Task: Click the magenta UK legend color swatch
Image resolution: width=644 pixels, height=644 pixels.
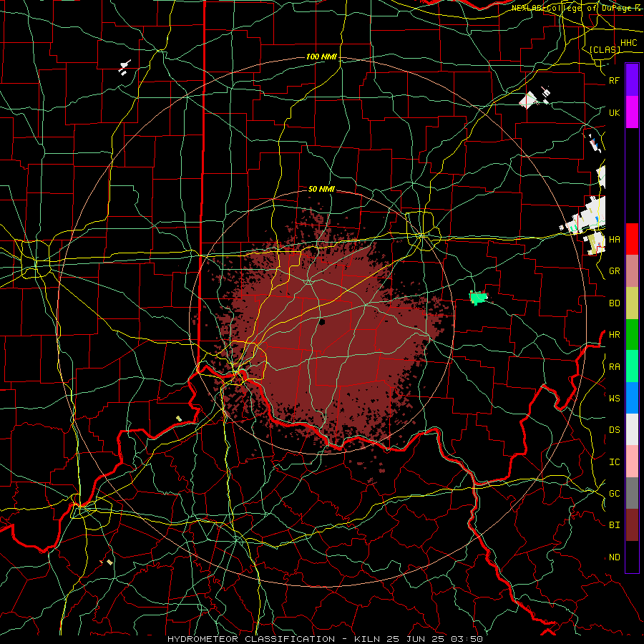Action: (x=632, y=112)
